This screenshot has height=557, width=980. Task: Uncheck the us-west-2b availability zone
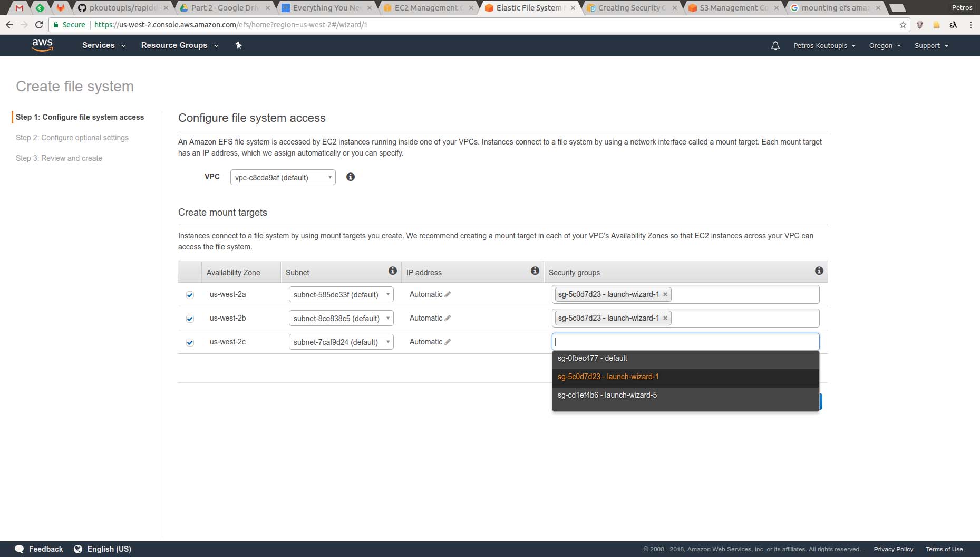190,319
